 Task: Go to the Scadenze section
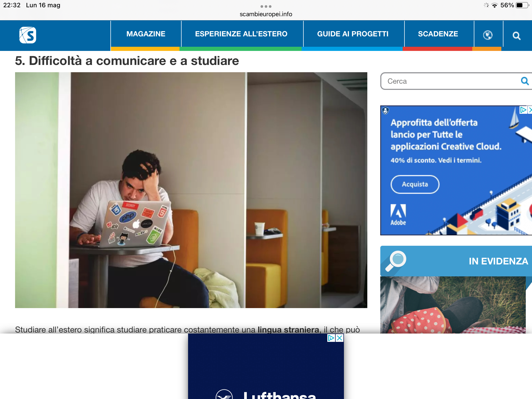438,34
